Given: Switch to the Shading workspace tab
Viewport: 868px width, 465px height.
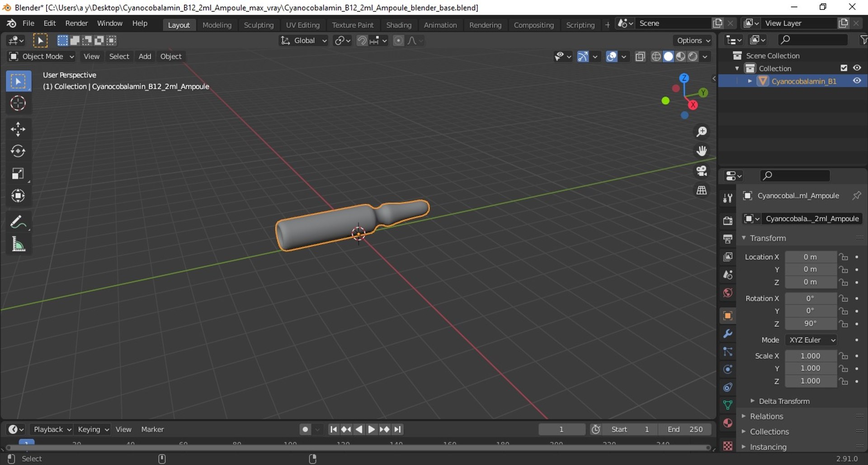Looking at the screenshot, I should [399, 25].
